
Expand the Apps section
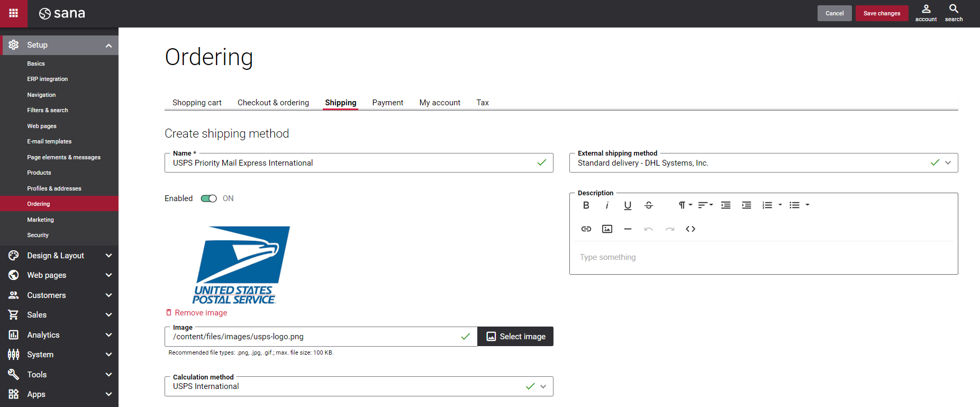(x=108, y=394)
